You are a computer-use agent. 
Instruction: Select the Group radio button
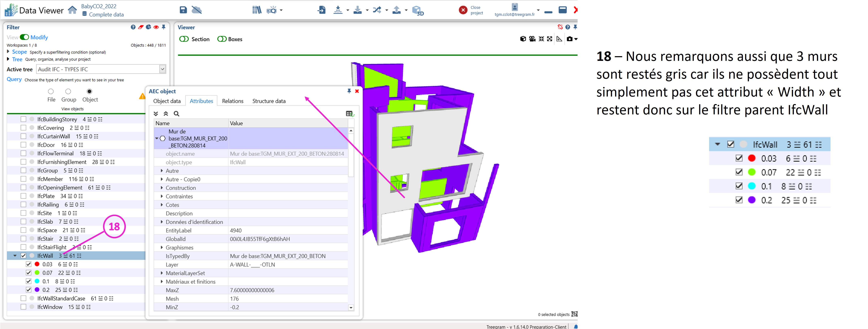click(68, 91)
